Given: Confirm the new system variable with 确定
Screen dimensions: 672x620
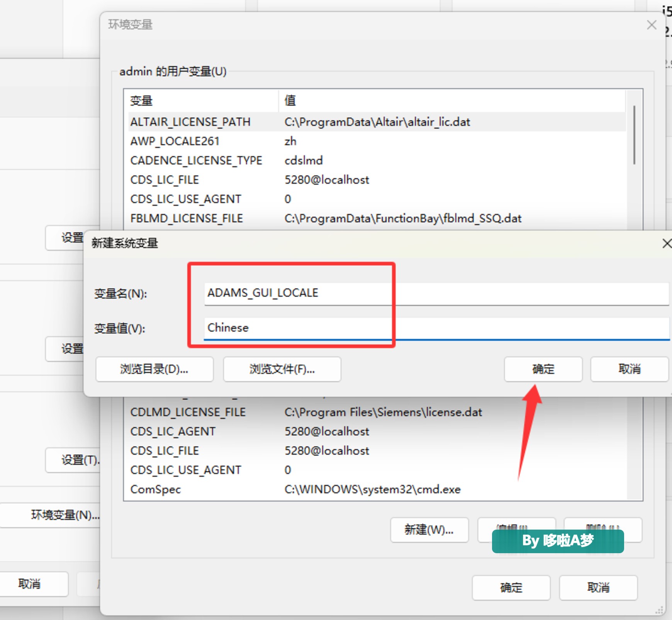Looking at the screenshot, I should (543, 369).
